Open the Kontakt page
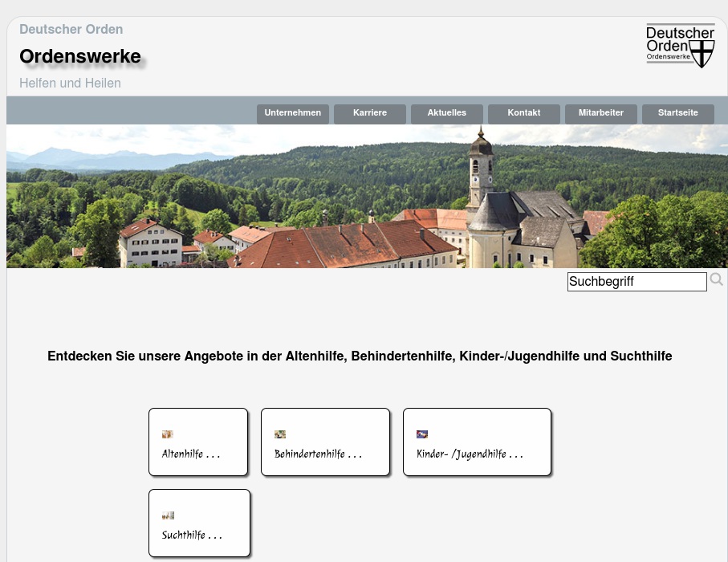This screenshot has height=562, width=728. tap(524, 113)
